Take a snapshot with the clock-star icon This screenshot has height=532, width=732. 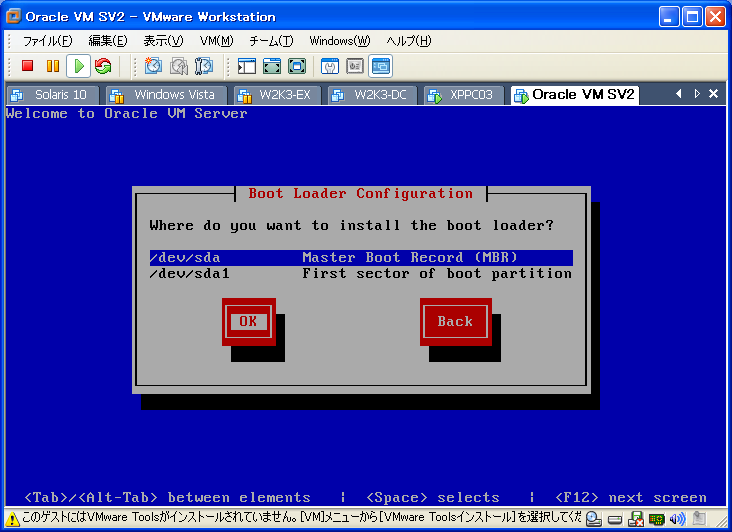point(153,66)
